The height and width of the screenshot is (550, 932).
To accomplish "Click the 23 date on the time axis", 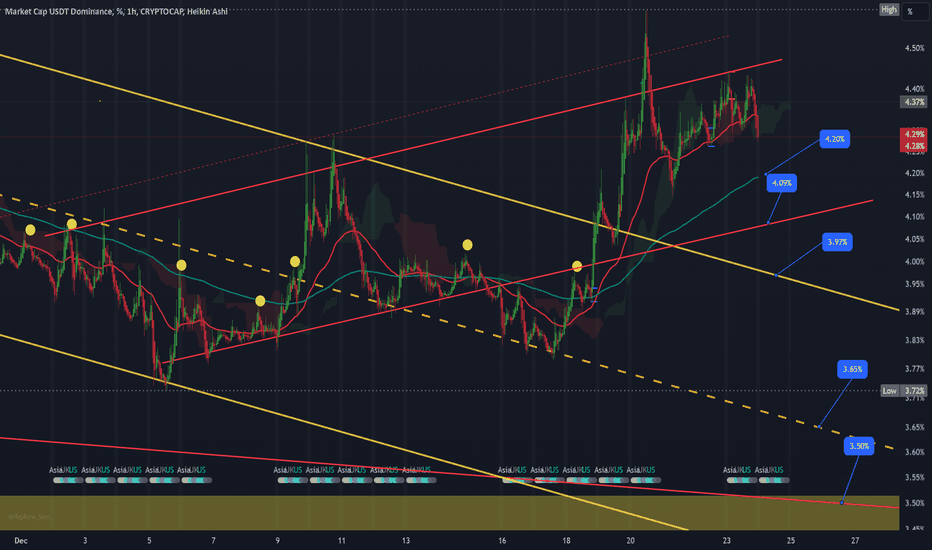I will pyautogui.click(x=727, y=540).
